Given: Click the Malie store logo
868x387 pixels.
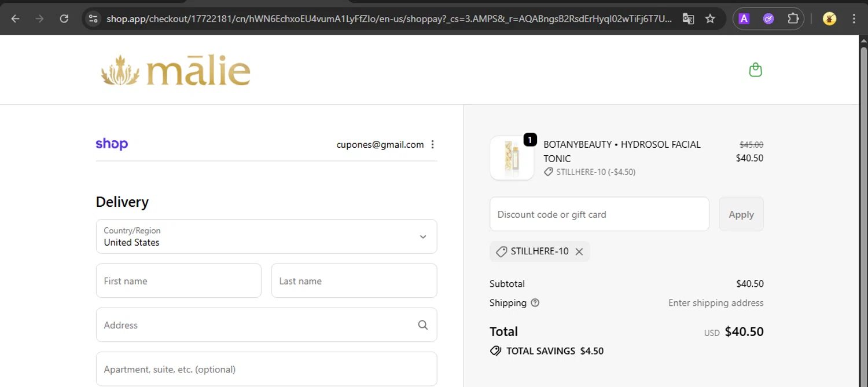Looking at the screenshot, I should click(x=175, y=70).
